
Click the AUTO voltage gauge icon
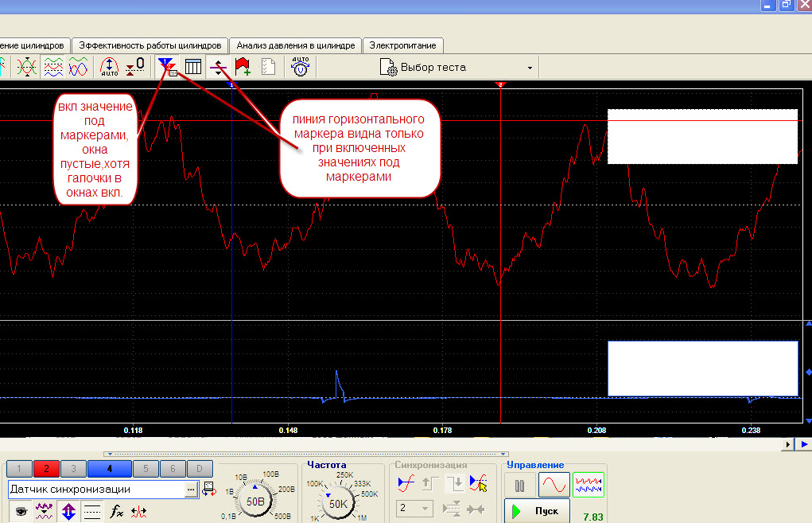click(x=301, y=67)
